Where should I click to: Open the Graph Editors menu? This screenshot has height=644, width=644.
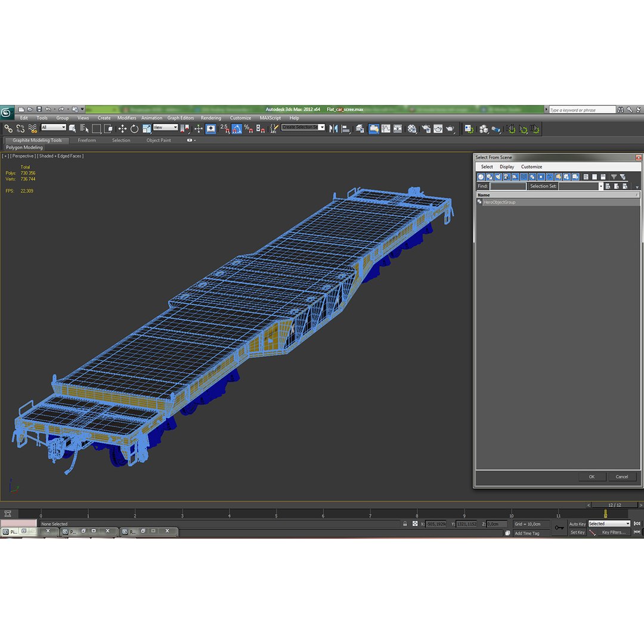click(x=180, y=118)
